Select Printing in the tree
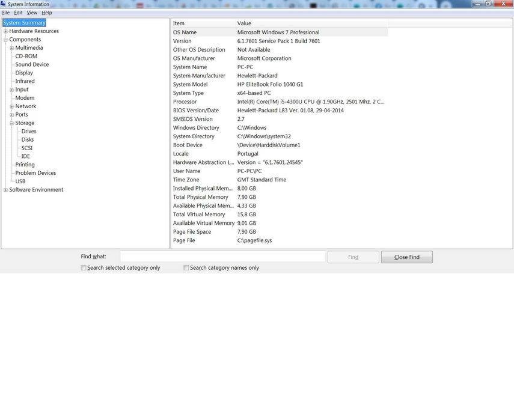514x420 pixels. pyautogui.click(x=25, y=165)
